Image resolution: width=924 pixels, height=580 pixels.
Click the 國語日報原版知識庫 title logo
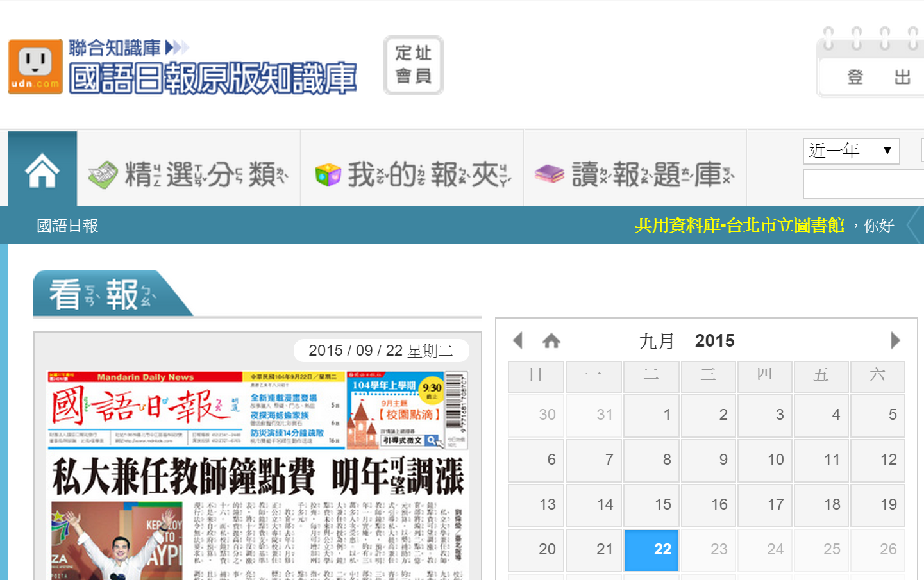click(x=213, y=79)
